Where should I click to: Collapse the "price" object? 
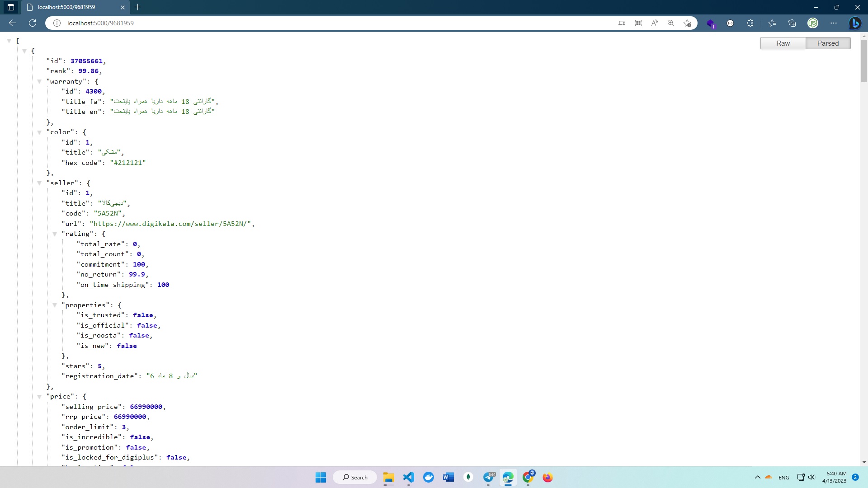(x=39, y=396)
